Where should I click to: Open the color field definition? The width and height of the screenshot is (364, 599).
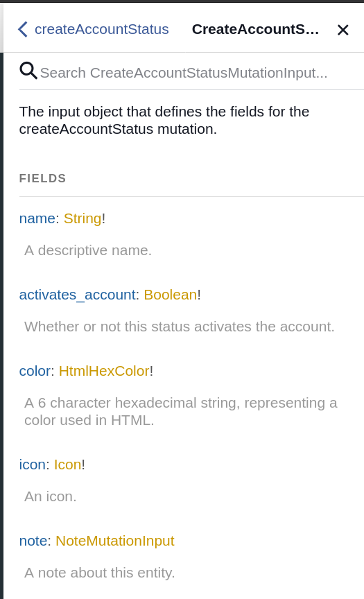(35, 371)
